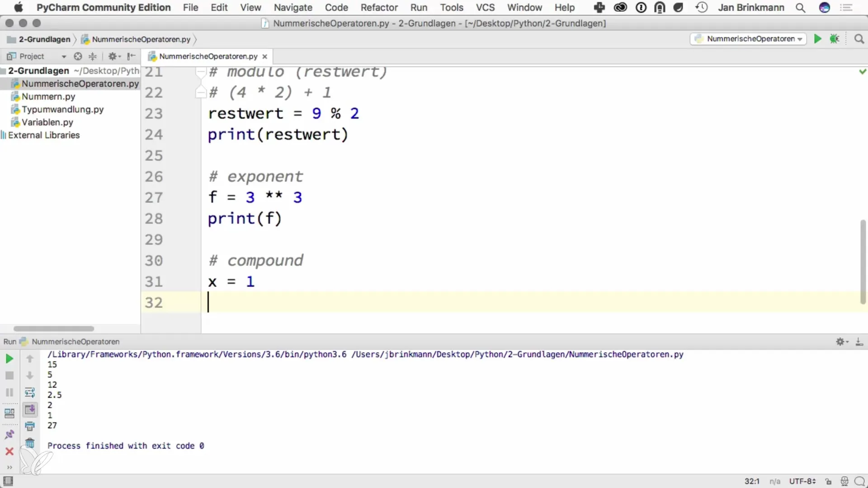Viewport: 868px width, 488px height.
Task: Clear console with trash icon
Action: pos(30,443)
